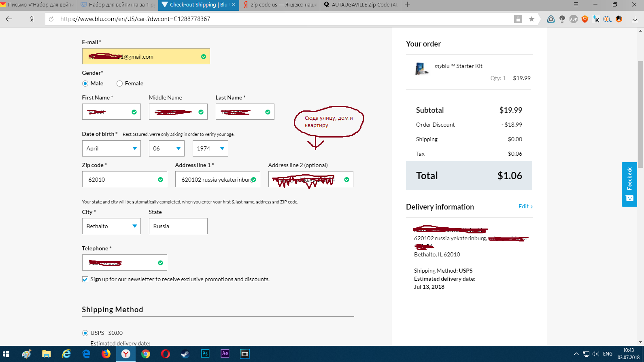View site security via the padlock icon
The width and height of the screenshot is (644, 362).
point(518,19)
